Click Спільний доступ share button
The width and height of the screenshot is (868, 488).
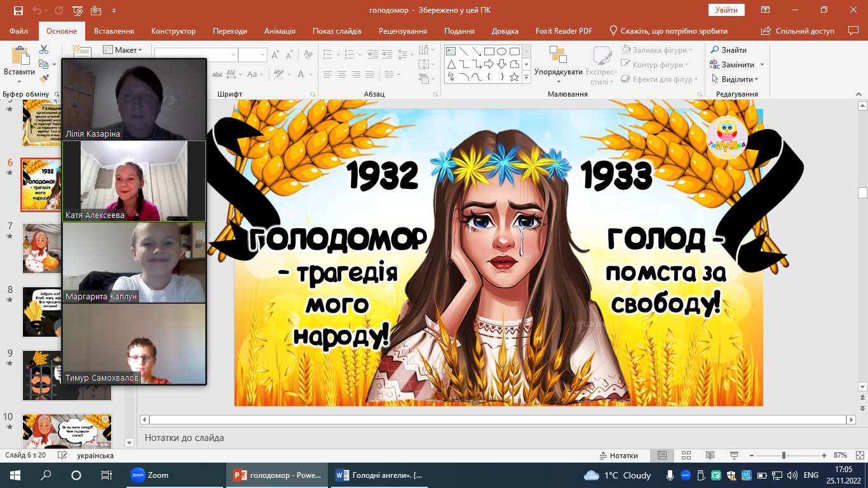(x=798, y=31)
